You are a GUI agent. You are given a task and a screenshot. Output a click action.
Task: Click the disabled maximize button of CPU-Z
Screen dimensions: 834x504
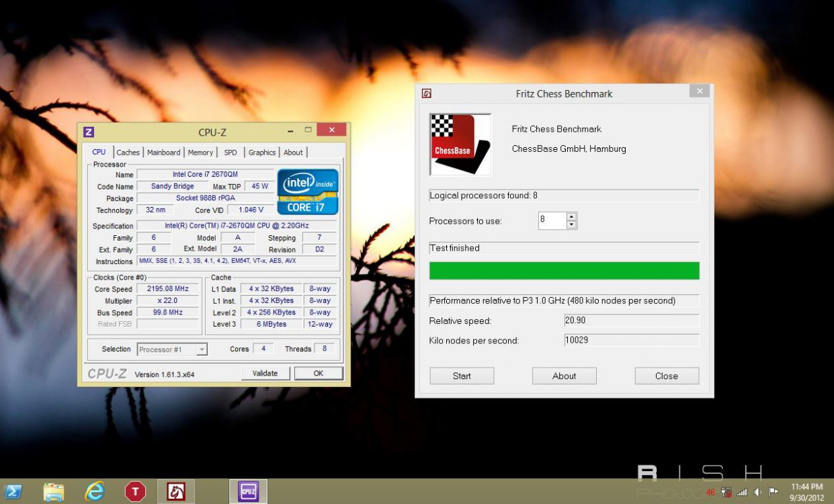pyautogui.click(x=308, y=130)
